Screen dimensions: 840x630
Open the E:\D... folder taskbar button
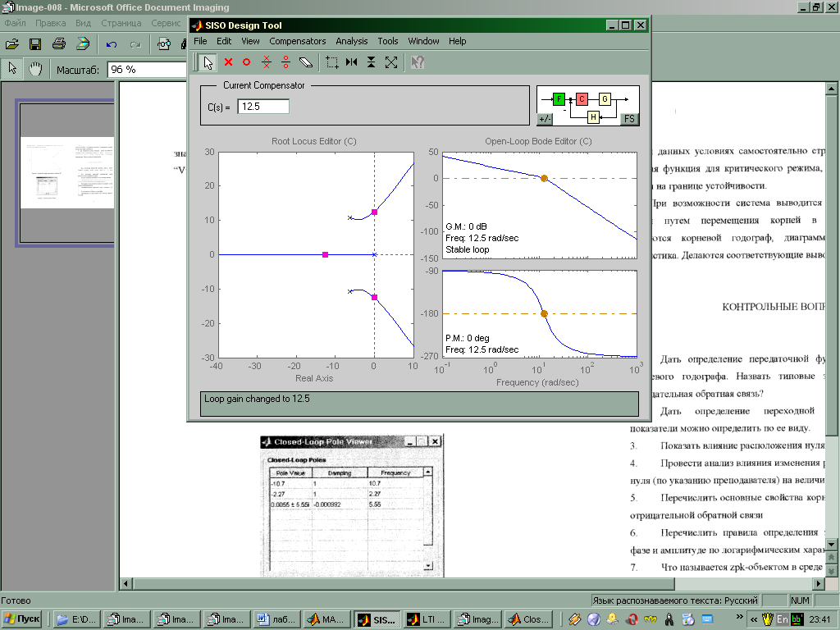(x=75, y=619)
